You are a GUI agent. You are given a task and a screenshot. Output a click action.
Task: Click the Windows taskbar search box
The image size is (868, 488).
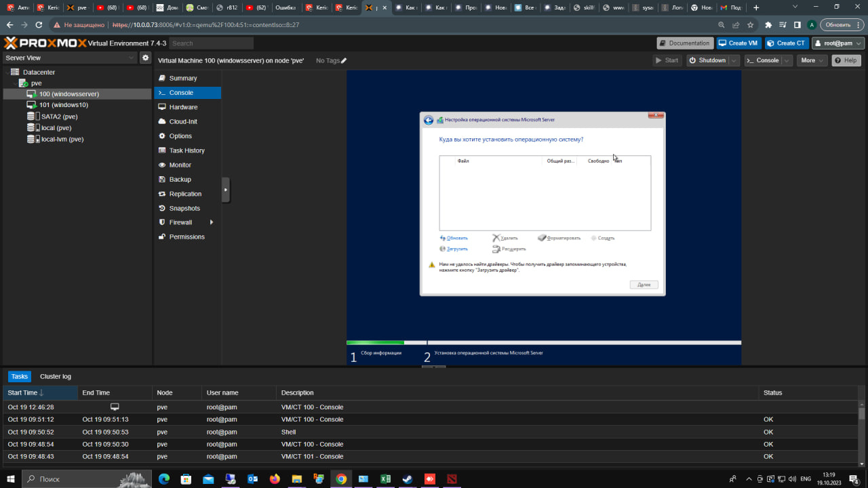tap(86, 479)
